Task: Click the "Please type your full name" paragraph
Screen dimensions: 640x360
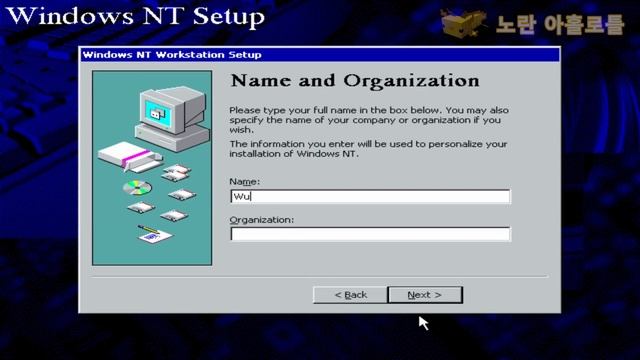Action: coord(369,120)
